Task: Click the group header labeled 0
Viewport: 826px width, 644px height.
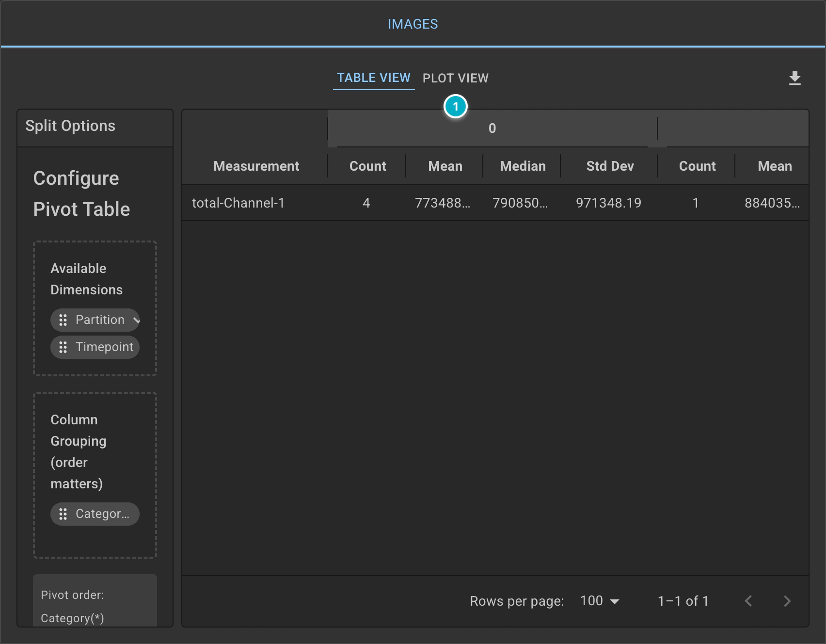Action: coord(492,129)
